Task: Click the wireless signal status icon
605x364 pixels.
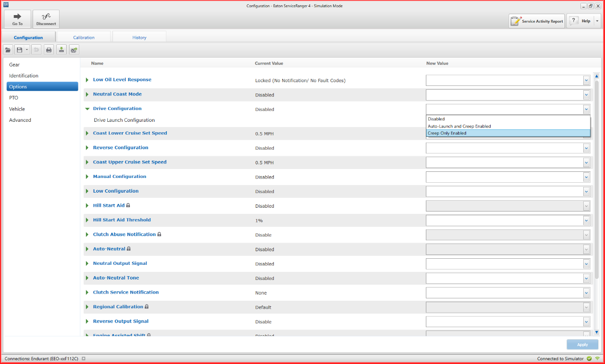Action: (597, 359)
